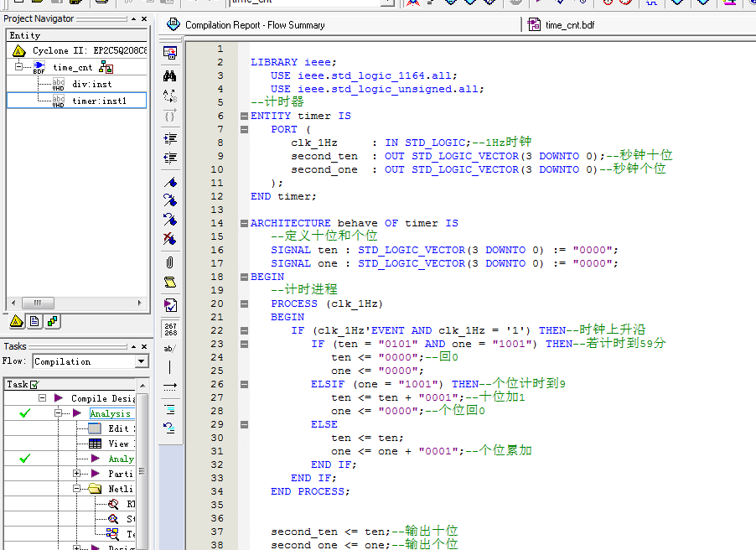This screenshot has height=550, width=756.
Task: Toggle the Task column checkbox in header
Action: pyautogui.click(x=34, y=384)
